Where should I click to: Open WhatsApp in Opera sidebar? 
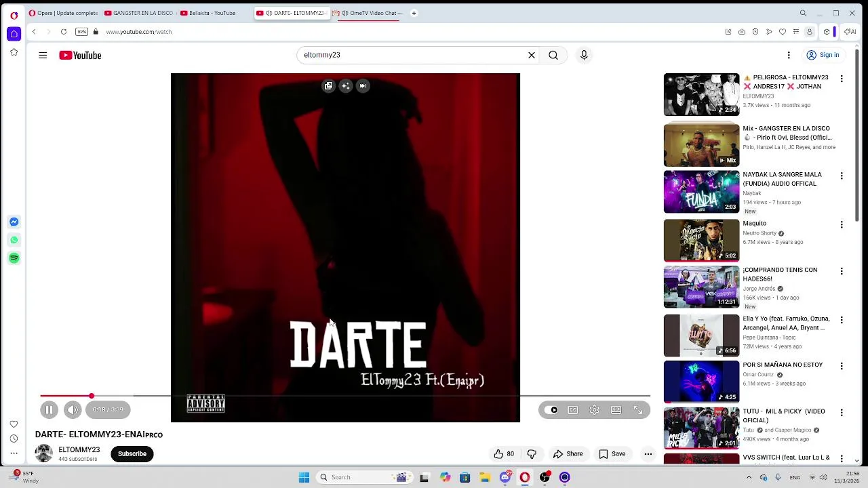pyautogui.click(x=14, y=240)
